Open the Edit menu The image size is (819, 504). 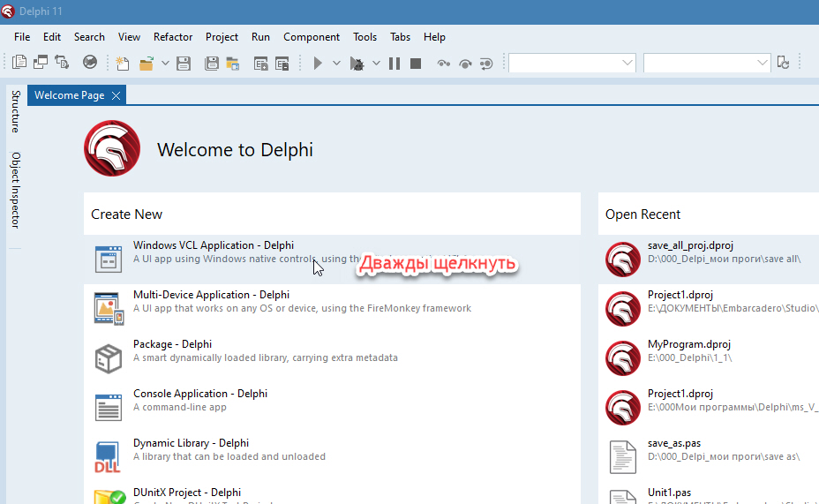tap(52, 37)
